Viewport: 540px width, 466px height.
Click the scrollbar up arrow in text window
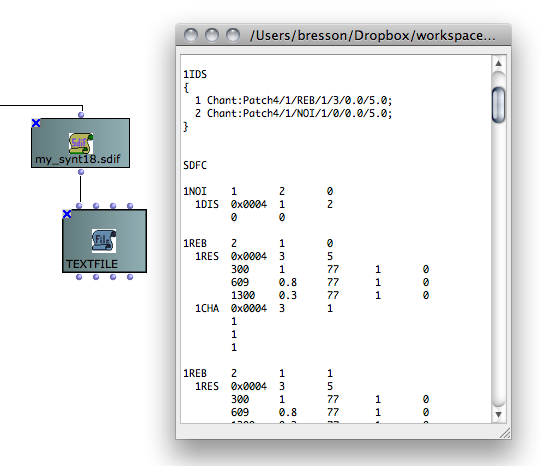click(498, 63)
